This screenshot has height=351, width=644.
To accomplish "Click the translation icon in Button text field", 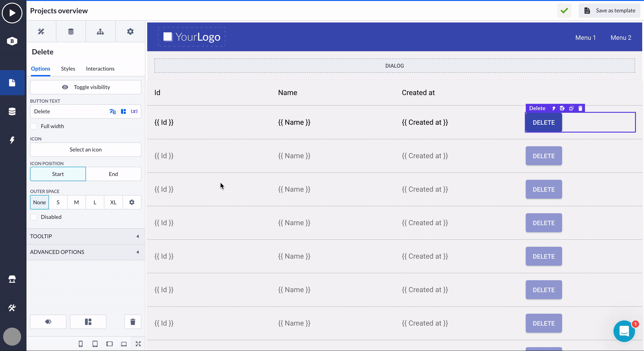I will tap(113, 111).
